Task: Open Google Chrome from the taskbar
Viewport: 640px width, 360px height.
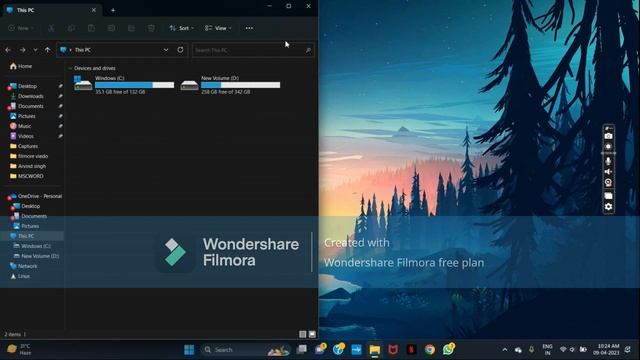Action: click(x=429, y=349)
